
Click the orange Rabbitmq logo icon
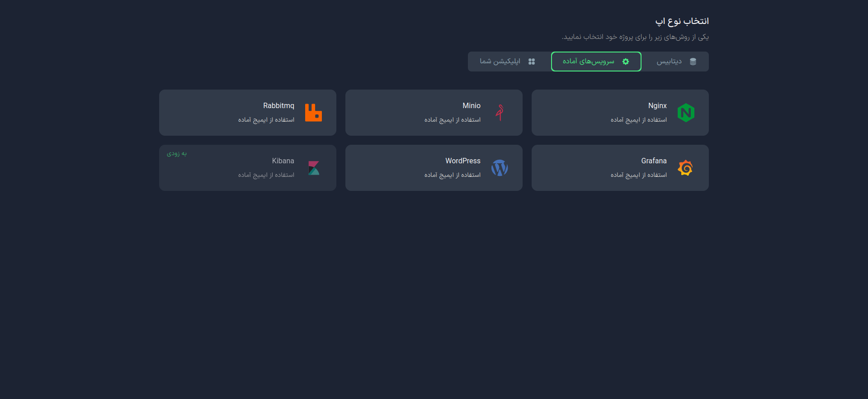click(x=313, y=113)
